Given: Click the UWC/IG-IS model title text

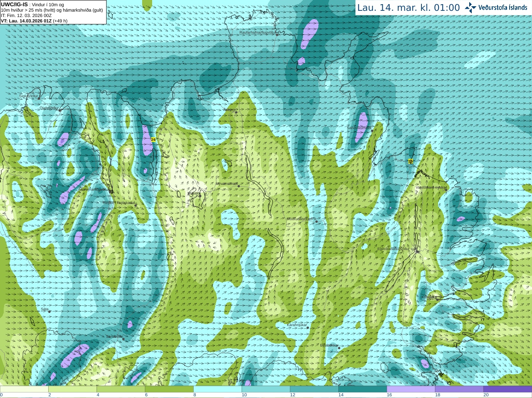Looking at the screenshot, I should click(x=14, y=4).
